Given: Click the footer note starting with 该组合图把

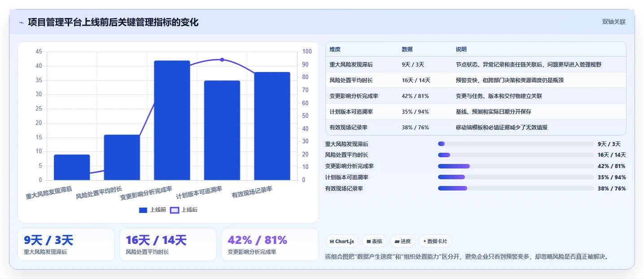Looking at the screenshot, I should click(467, 257).
